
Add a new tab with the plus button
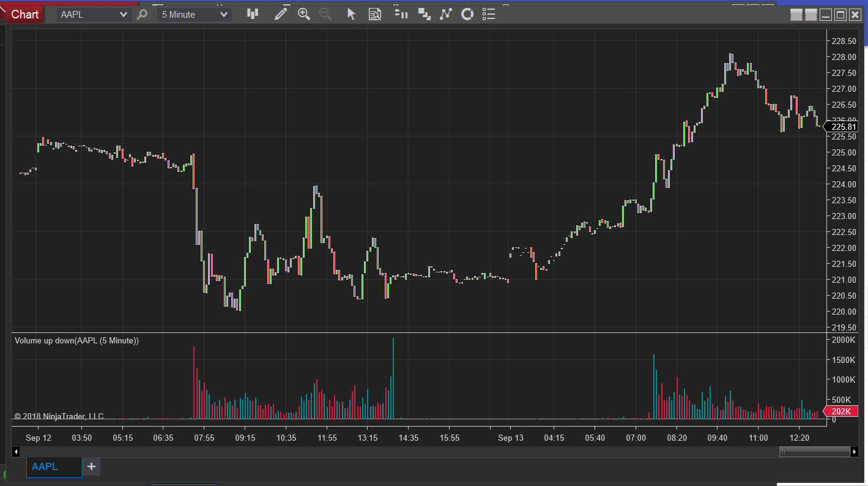[91, 467]
